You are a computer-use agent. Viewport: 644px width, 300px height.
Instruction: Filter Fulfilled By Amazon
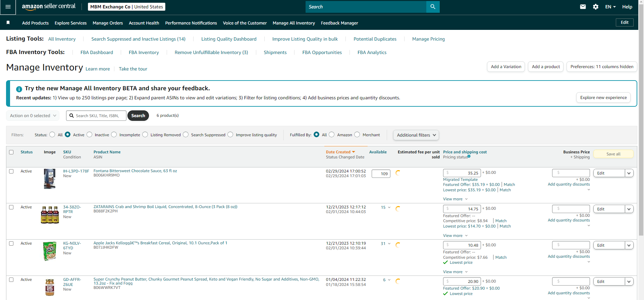pos(331,135)
